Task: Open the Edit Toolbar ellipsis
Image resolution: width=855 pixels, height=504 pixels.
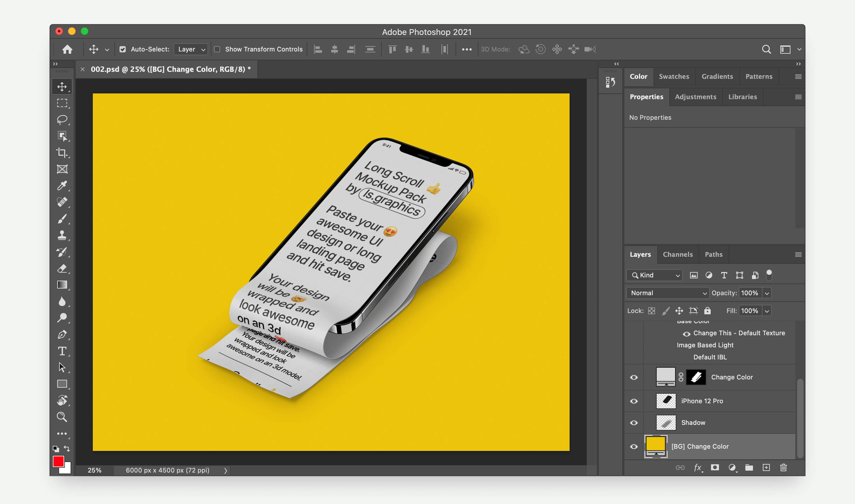Action: pos(62,433)
